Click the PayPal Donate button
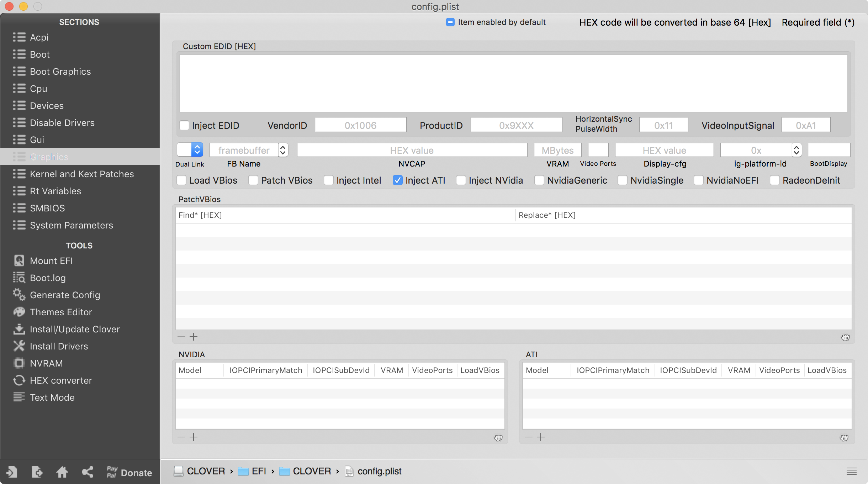The width and height of the screenshot is (868, 484). point(129,472)
